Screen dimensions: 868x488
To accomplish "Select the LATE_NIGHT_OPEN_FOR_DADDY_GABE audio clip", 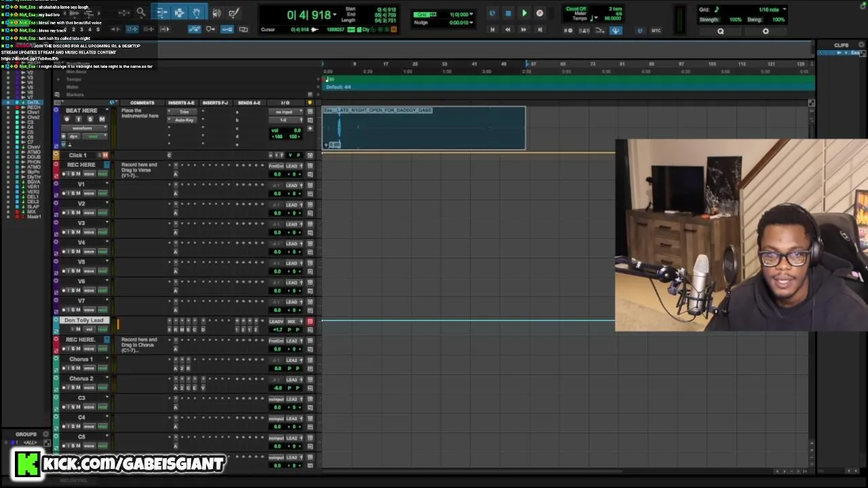I will point(424,128).
